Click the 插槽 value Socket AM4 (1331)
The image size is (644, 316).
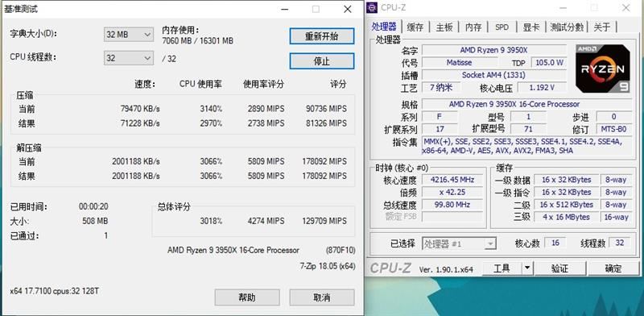pos(493,75)
